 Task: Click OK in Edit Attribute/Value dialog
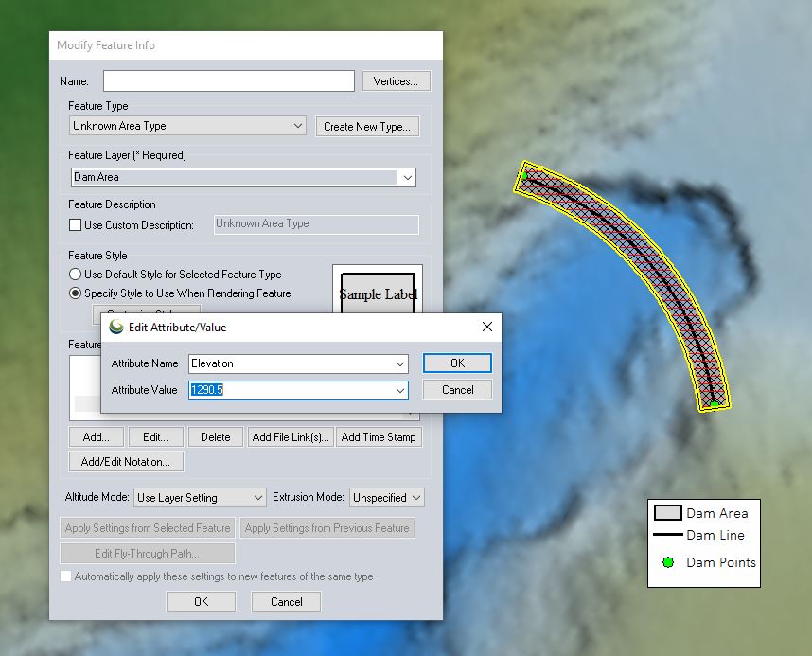tap(457, 363)
